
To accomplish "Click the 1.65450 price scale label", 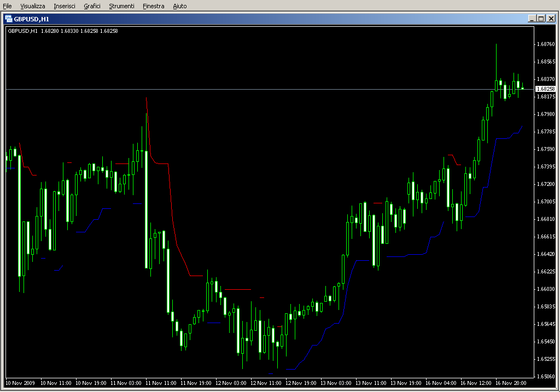I will pos(546,342).
